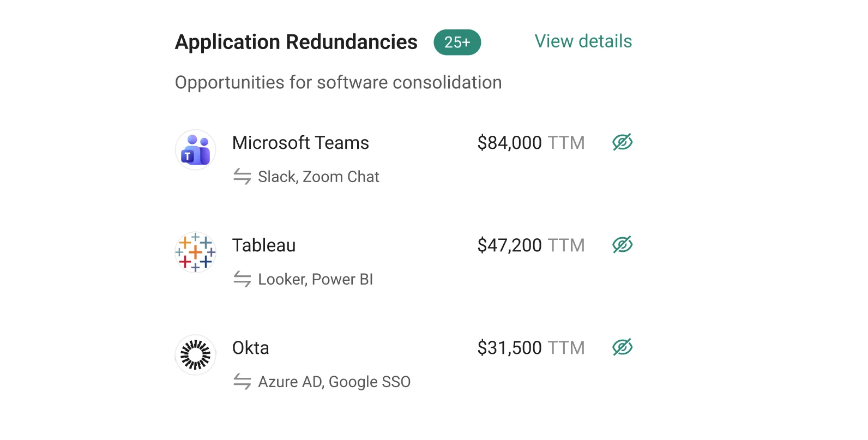Click the $47,200 TTM spend amount
This screenshot has width=868, height=440.
point(531,245)
